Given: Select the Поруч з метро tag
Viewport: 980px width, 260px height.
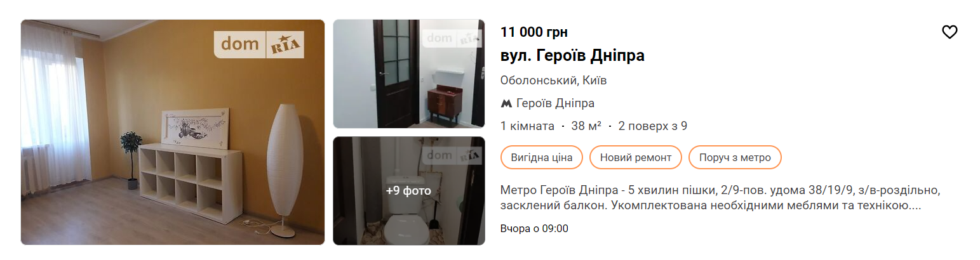Looking at the screenshot, I should click(735, 157).
